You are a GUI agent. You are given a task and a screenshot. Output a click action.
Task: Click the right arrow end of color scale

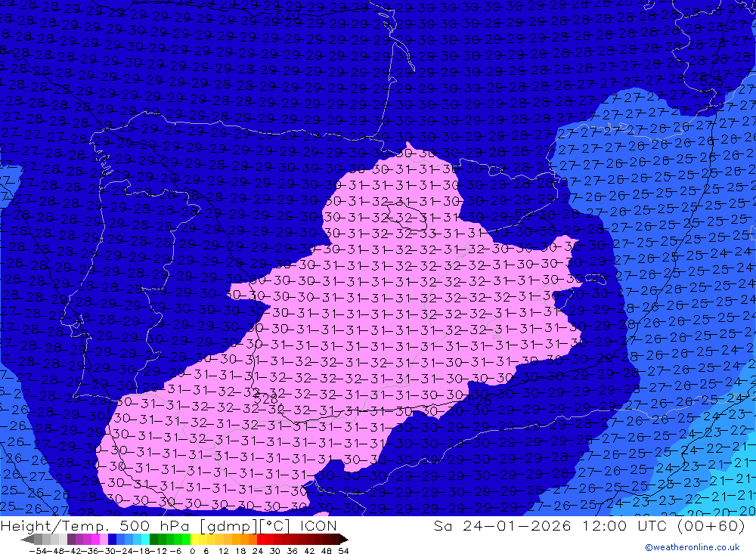coord(344,539)
